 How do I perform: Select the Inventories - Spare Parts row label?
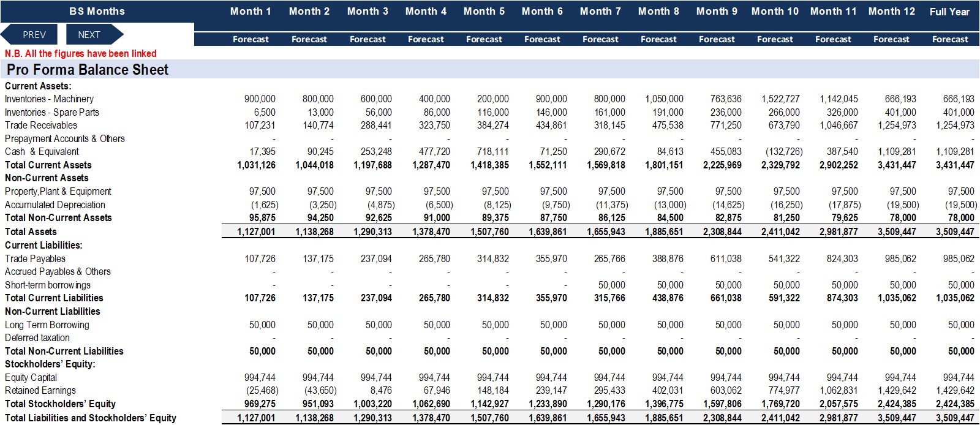click(x=51, y=112)
